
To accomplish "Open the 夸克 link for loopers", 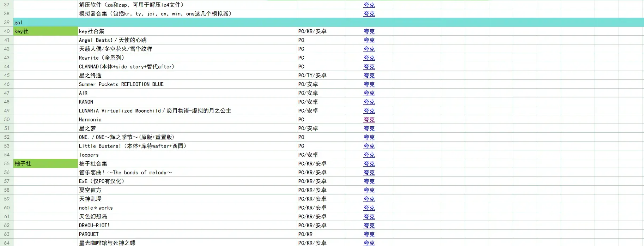I will [369, 155].
